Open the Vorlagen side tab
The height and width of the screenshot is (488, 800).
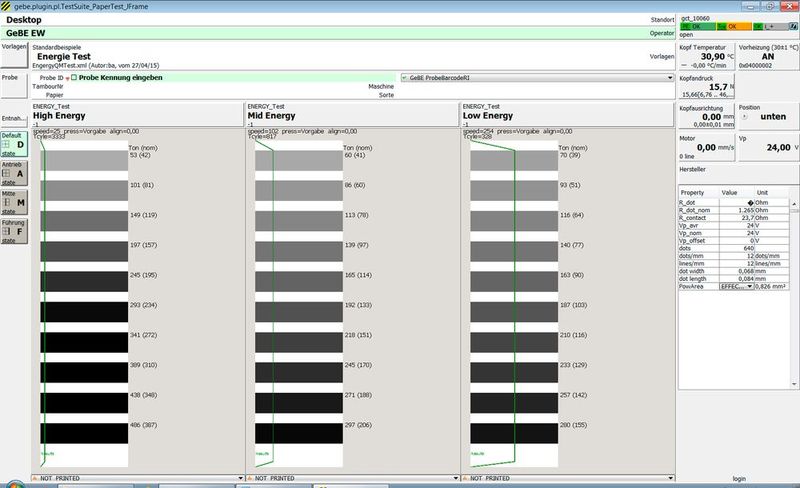pyautogui.click(x=12, y=46)
